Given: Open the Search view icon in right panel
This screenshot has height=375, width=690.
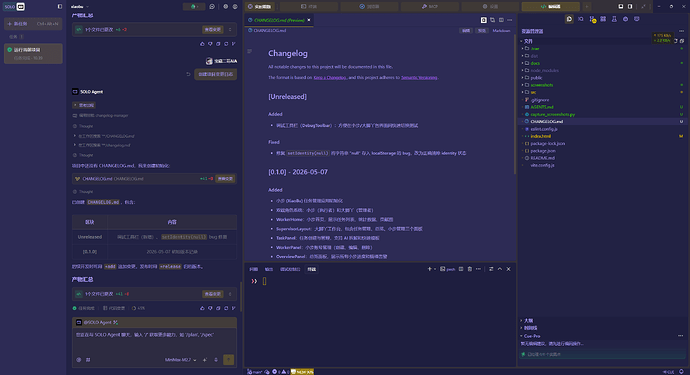Looking at the screenshot, I should point(581,19).
